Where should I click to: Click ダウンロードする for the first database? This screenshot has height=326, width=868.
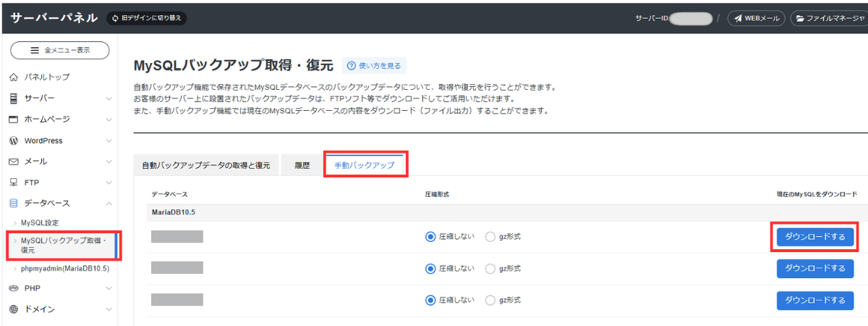tap(814, 237)
